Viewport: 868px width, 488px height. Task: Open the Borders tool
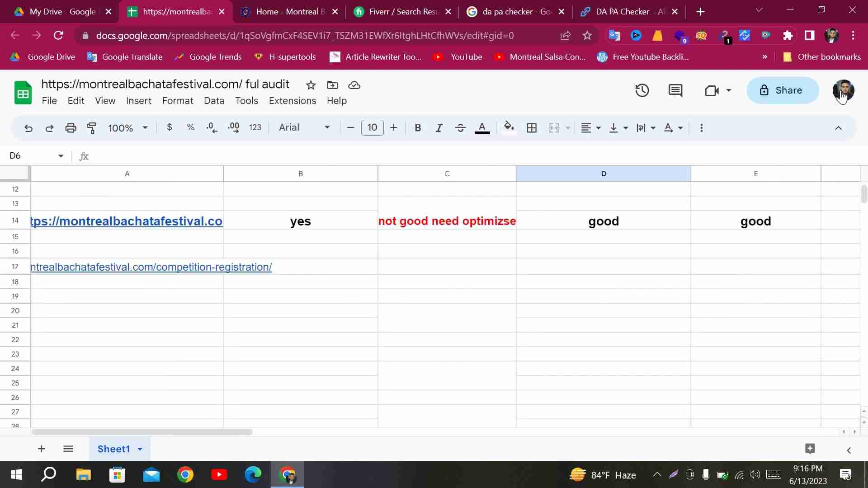tap(532, 128)
